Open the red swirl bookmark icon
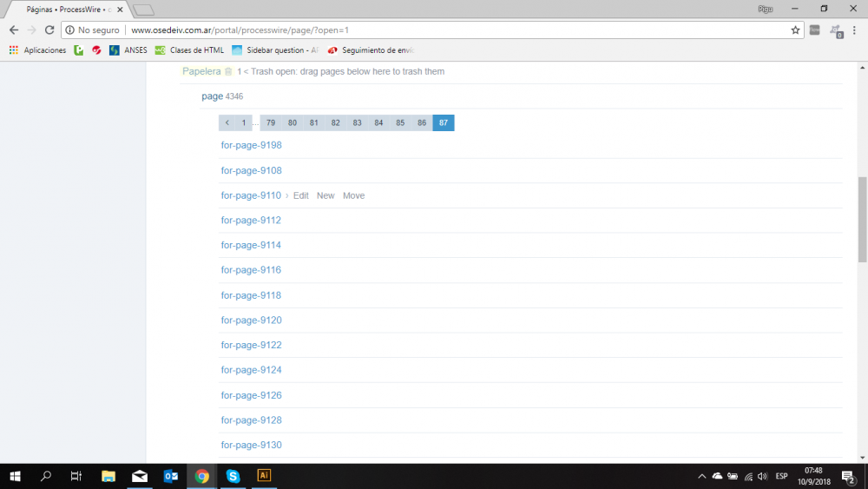Screen dimensions: 868x489 click(x=96, y=50)
